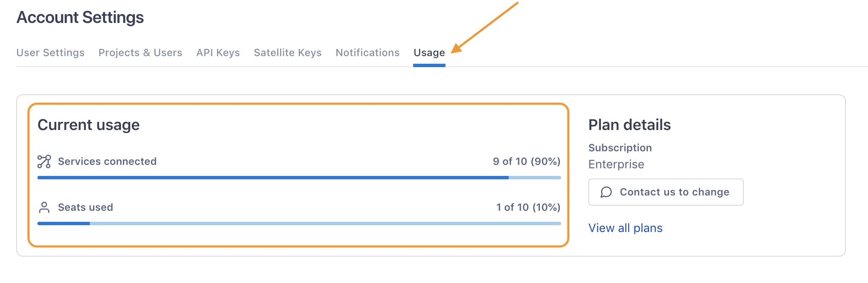Image resolution: width=868 pixels, height=283 pixels.
Task: Click Contact us to change button
Action: coord(666,192)
